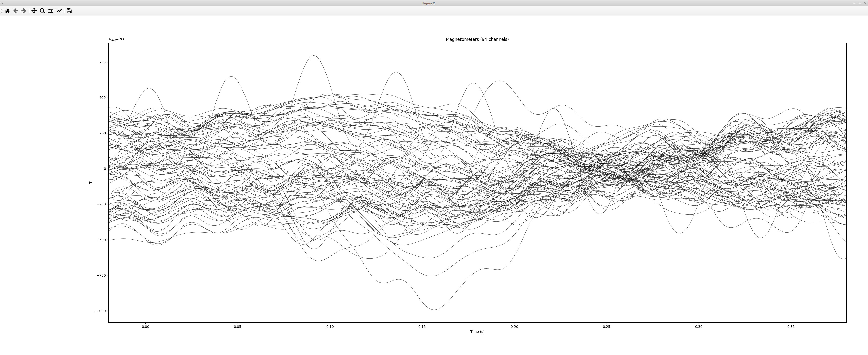
Task: Close the Figure 2 window
Action: 865,3
